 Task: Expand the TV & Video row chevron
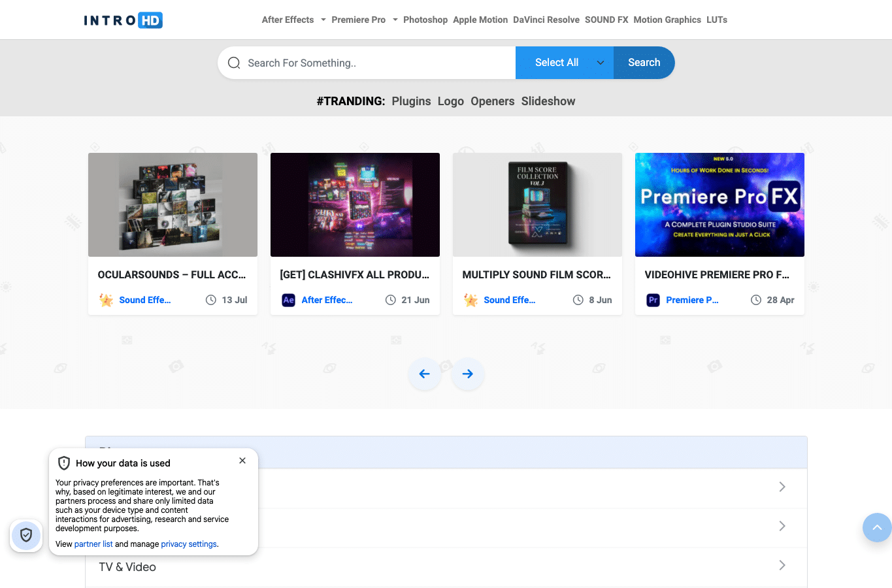click(782, 565)
